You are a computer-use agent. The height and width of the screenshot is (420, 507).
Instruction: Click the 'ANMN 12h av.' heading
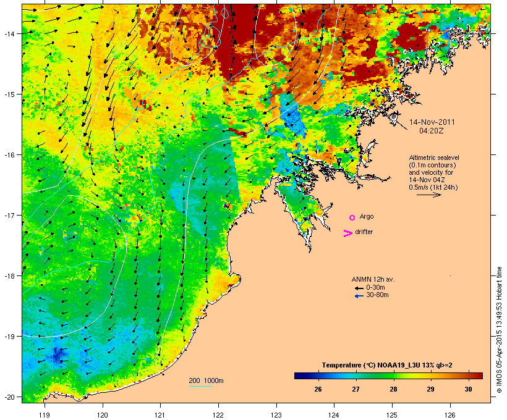pyautogui.click(x=373, y=279)
